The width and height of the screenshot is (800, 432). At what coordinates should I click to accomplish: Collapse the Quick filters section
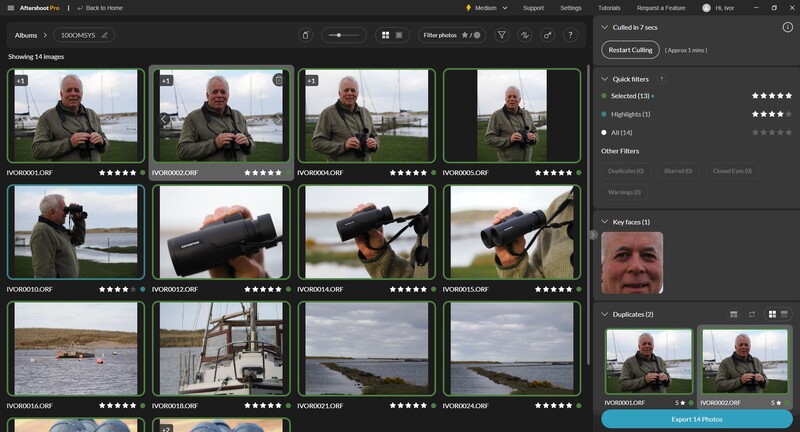click(605, 79)
